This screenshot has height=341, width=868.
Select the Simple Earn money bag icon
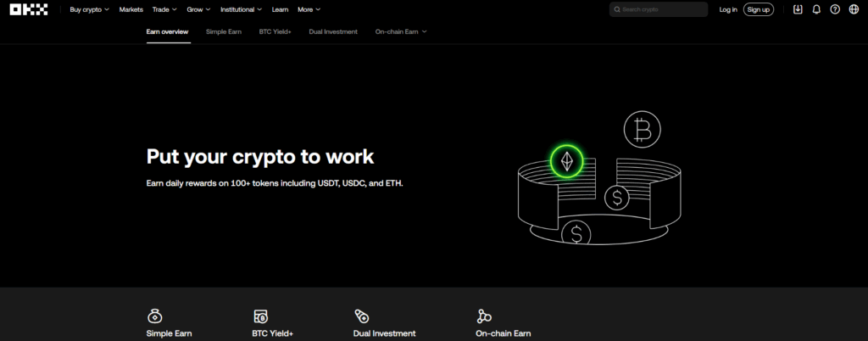pyautogui.click(x=154, y=316)
